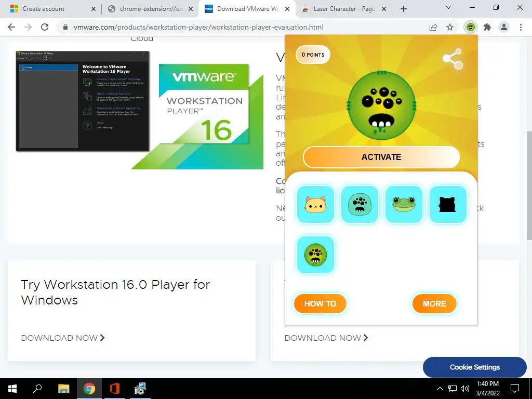Reload the page with refresh icon

[x=45, y=27]
